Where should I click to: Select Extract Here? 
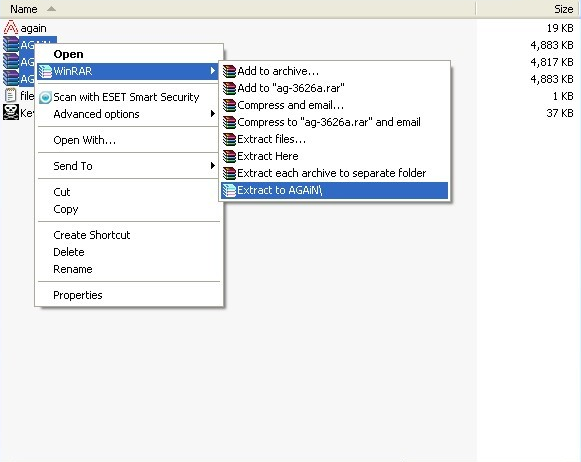[x=335, y=156]
